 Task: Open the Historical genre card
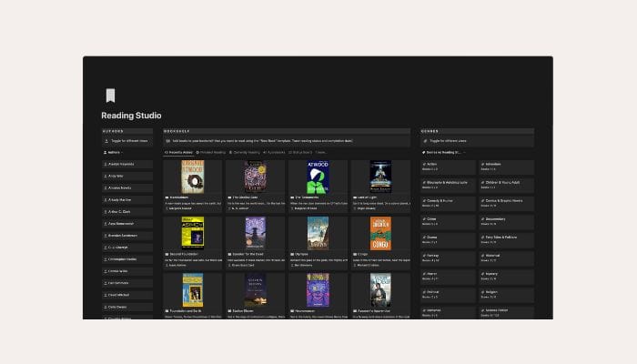click(506, 258)
